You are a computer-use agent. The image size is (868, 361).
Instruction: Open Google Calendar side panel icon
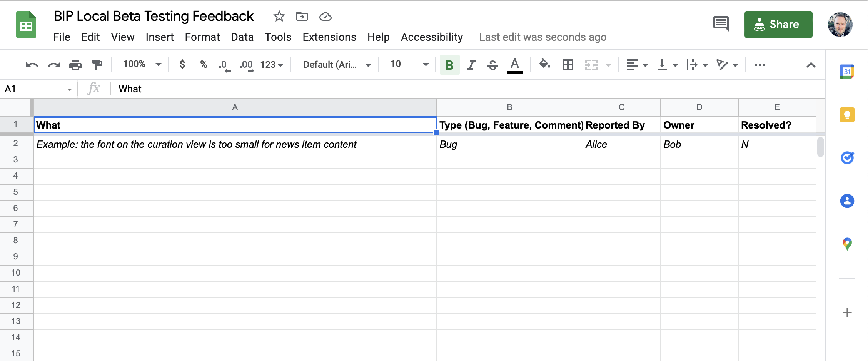pos(847,72)
